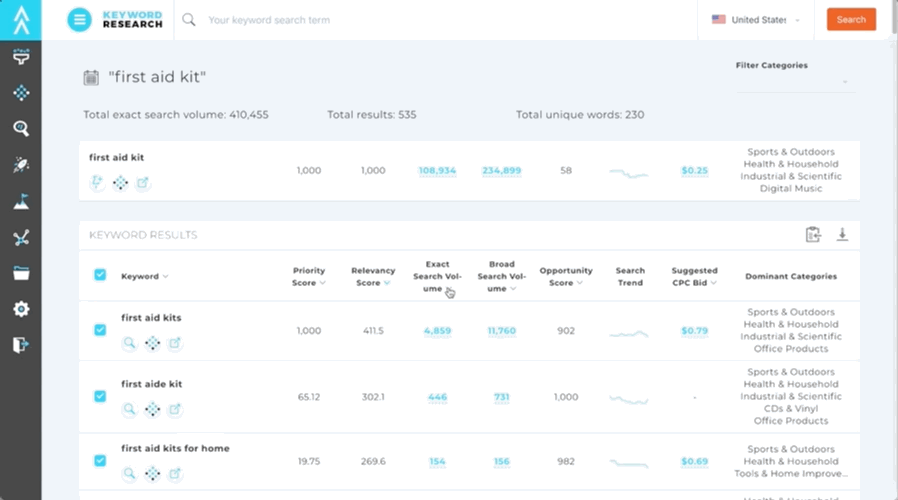The image size is (898, 500).
Task: Sort by the Opportunity Score column header
Action: 566,277
